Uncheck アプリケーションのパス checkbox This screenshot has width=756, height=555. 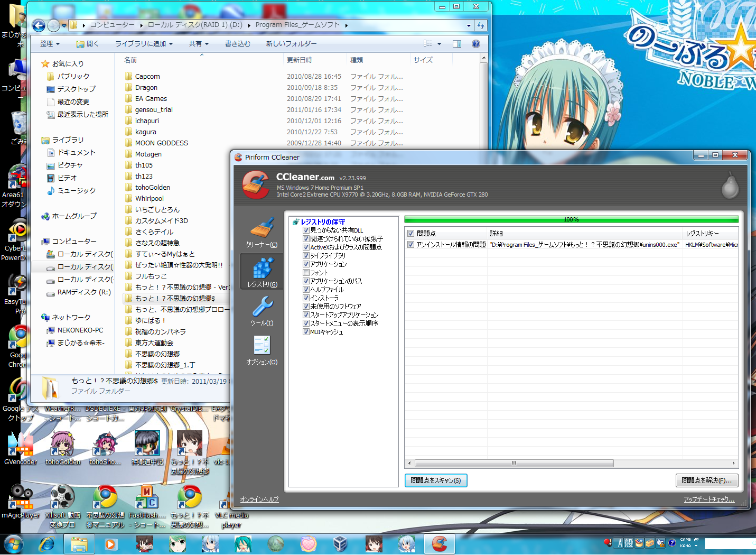coord(306,281)
